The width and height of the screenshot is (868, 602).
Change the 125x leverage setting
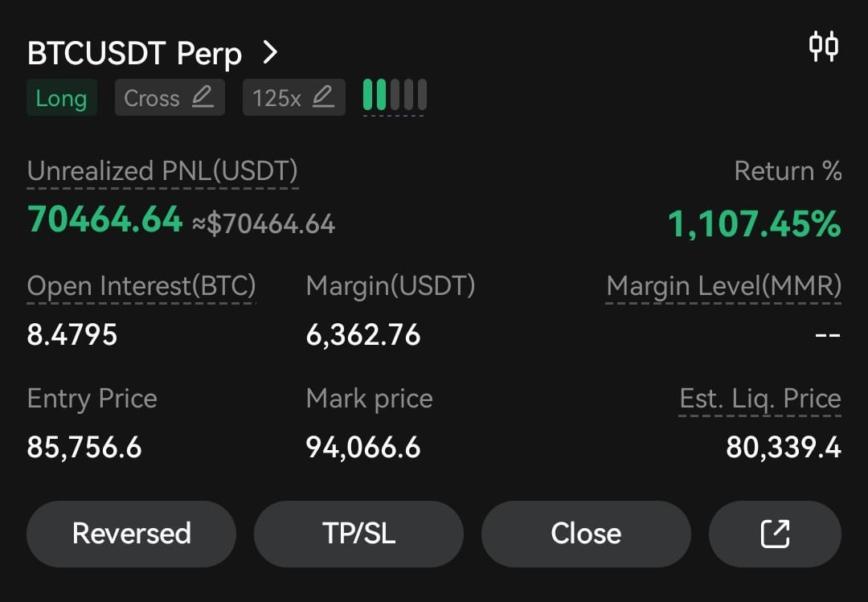294,97
